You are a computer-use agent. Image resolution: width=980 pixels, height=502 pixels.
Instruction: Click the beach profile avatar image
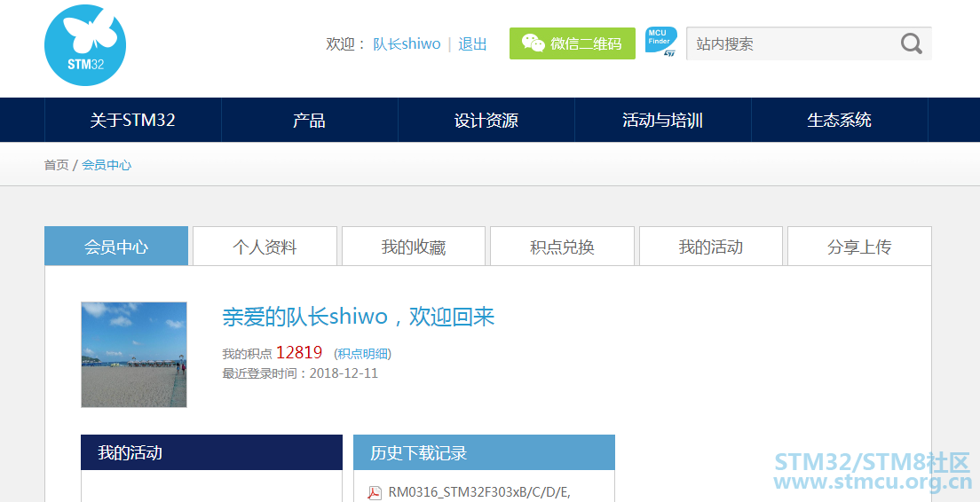tap(134, 355)
